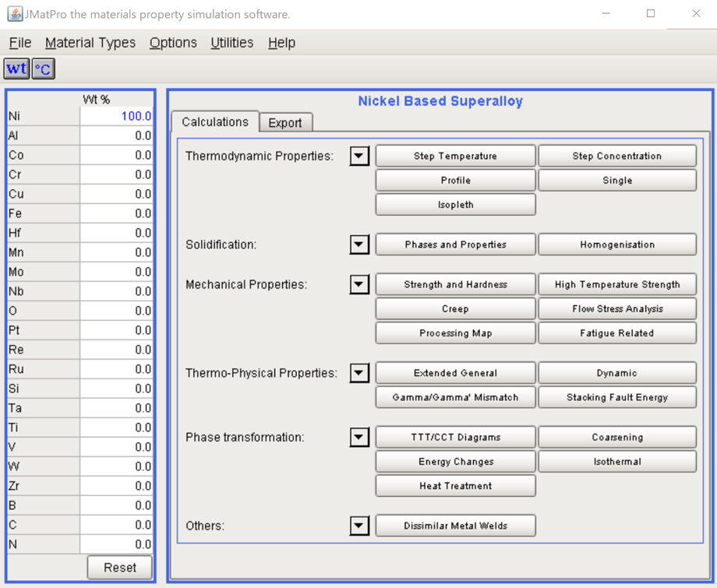
Task: Select the Hf weight percent field
Action: pos(117,233)
